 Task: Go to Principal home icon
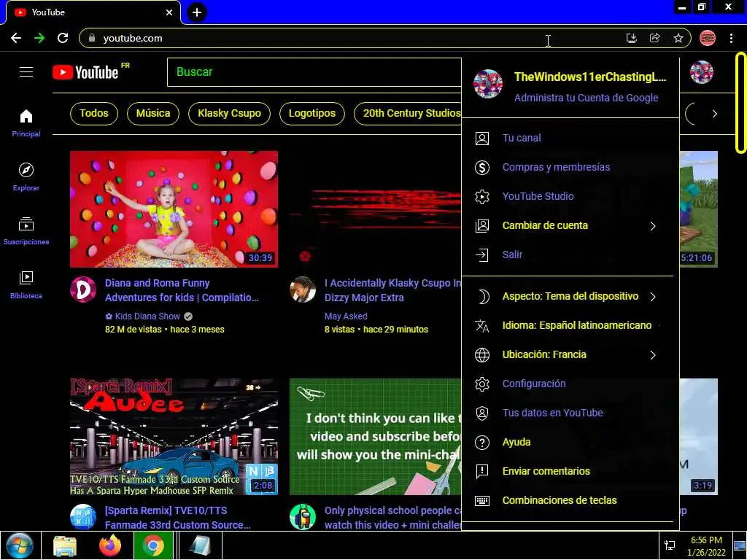point(26,122)
